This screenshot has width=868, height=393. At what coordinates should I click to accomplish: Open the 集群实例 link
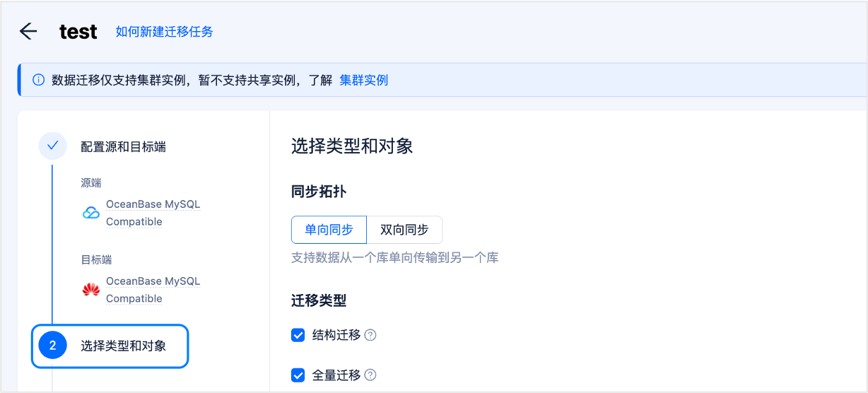coord(364,80)
